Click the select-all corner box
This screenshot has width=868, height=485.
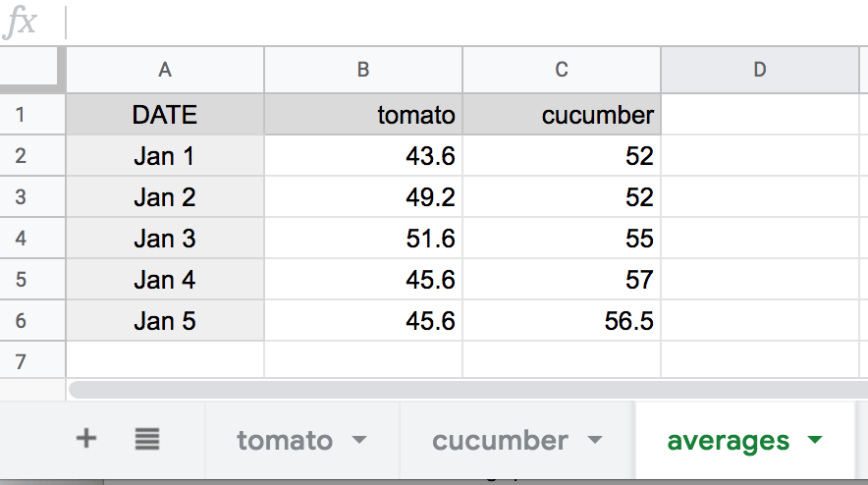click(x=31, y=69)
